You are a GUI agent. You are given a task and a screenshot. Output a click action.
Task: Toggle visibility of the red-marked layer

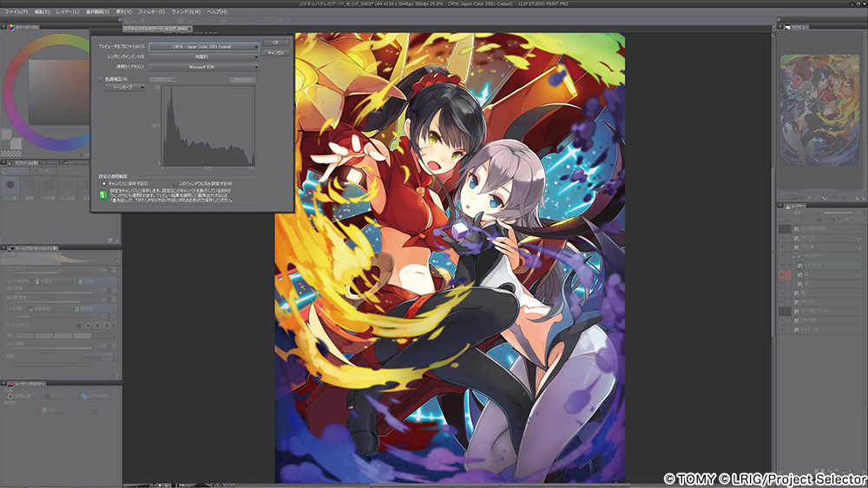point(782,274)
